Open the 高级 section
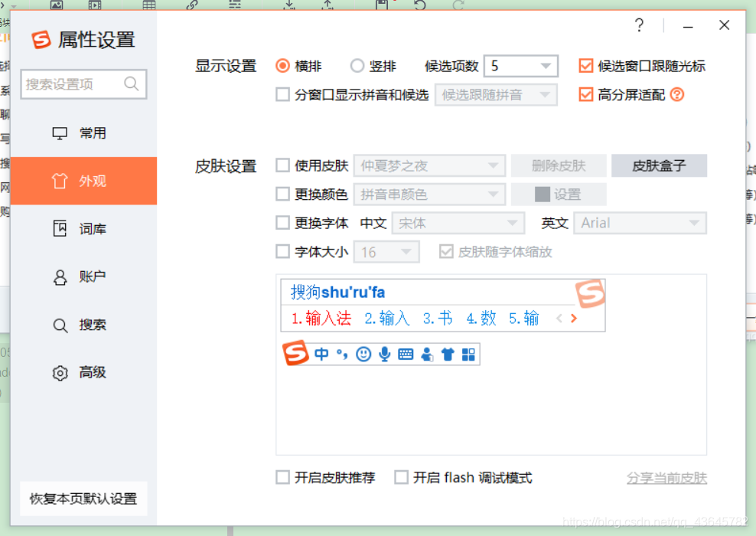 pos(83,372)
